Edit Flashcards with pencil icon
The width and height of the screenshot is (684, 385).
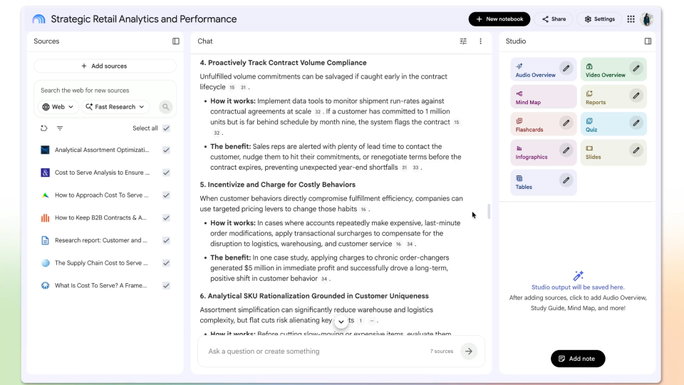(566, 123)
